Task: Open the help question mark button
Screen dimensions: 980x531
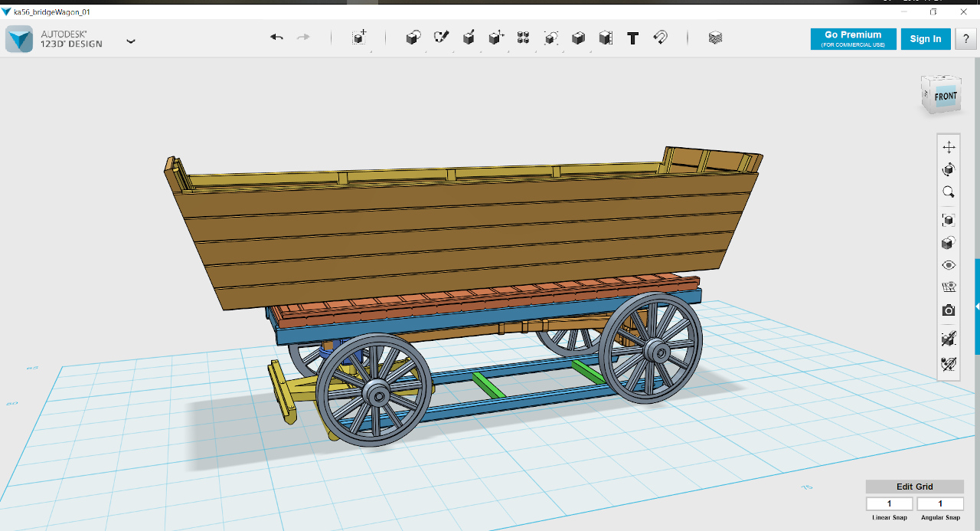Action: pos(965,39)
